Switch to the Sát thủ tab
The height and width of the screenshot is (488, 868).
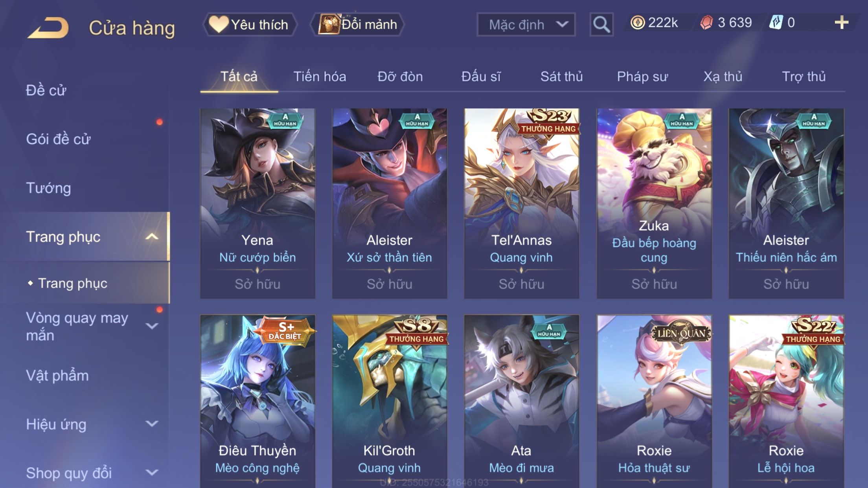(561, 76)
